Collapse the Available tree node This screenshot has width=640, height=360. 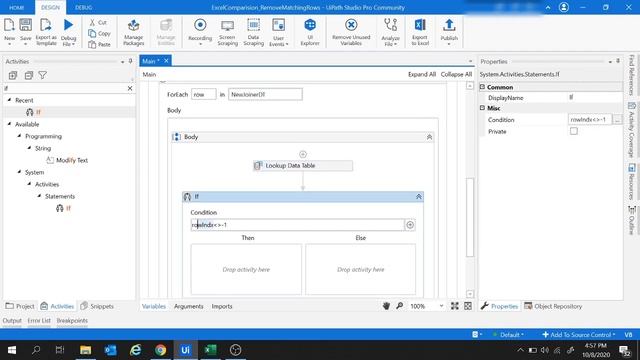9,124
